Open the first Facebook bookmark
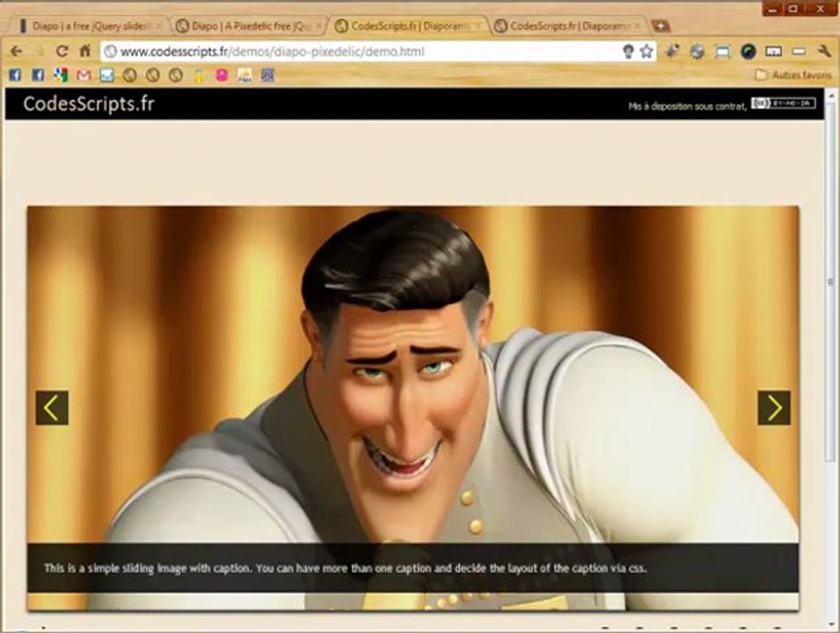The image size is (840, 633). pyautogui.click(x=15, y=75)
